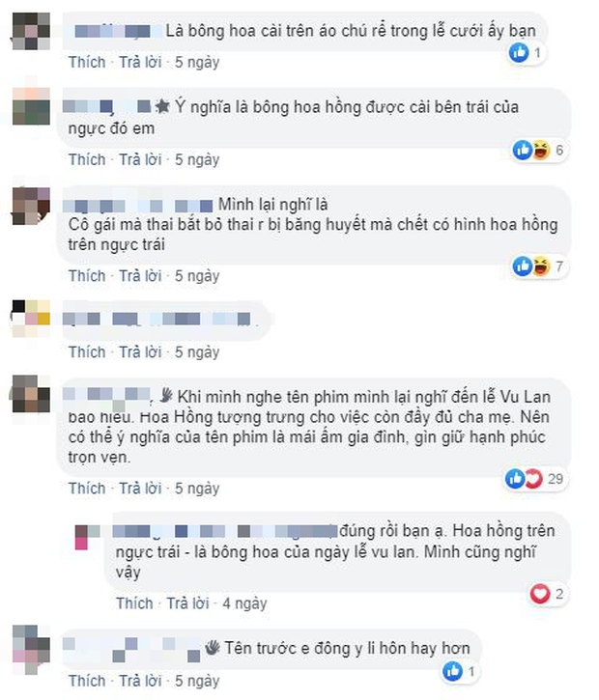The height and width of the screenshot is (700, 599).
Task: Click the last commenter's avatar
Action: 31,650
